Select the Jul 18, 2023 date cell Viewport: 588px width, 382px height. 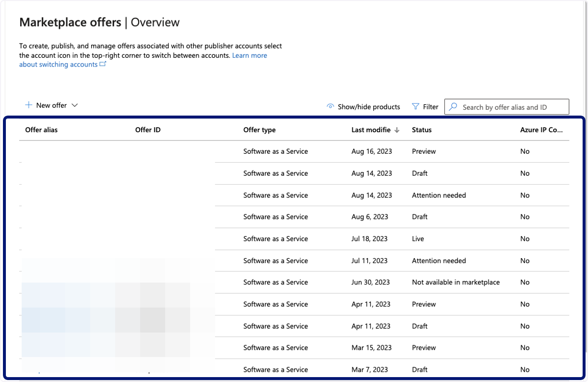click(369, 239)
